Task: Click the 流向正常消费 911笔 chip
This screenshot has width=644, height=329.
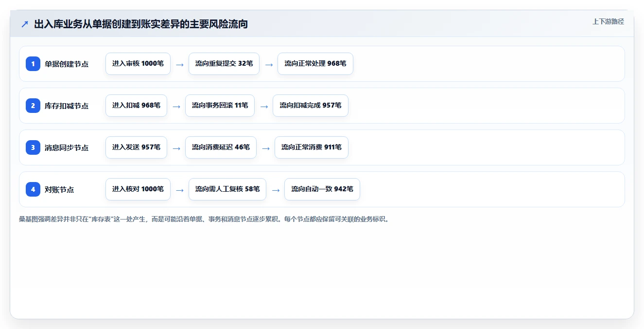Action: pyautogui.click(x=312, y=147)
